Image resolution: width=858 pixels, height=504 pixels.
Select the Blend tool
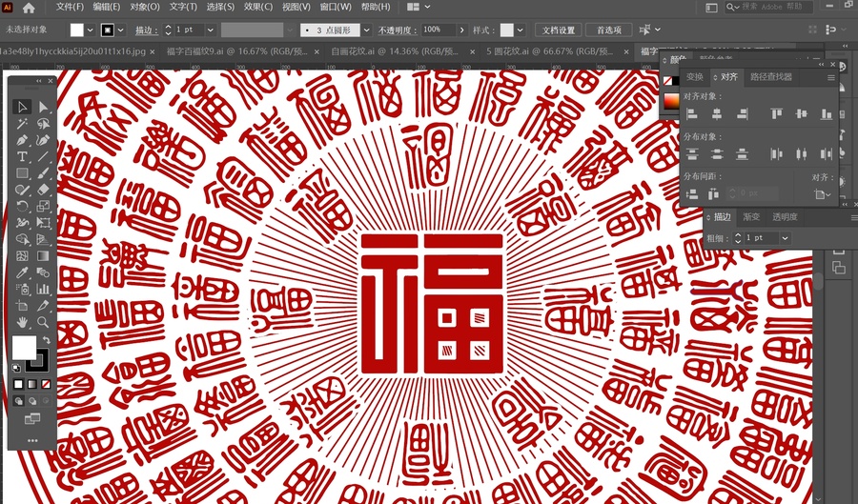click(43, 272)
